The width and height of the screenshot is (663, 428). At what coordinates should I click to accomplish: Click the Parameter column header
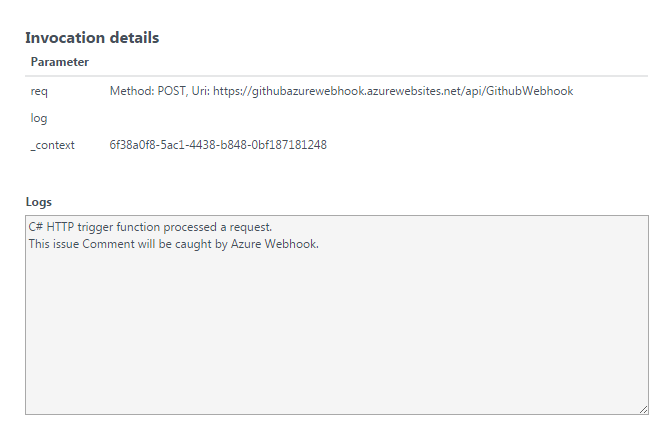click(x=60, y=62)
